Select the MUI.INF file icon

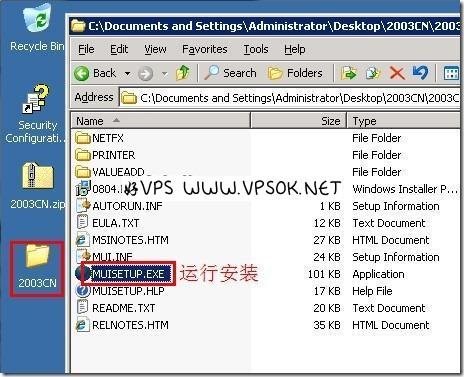pos(83,256)
